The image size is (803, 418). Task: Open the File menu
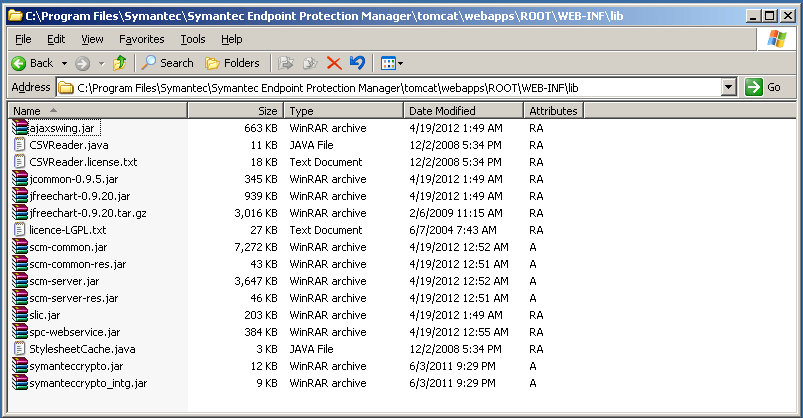(x=23, y=39)
